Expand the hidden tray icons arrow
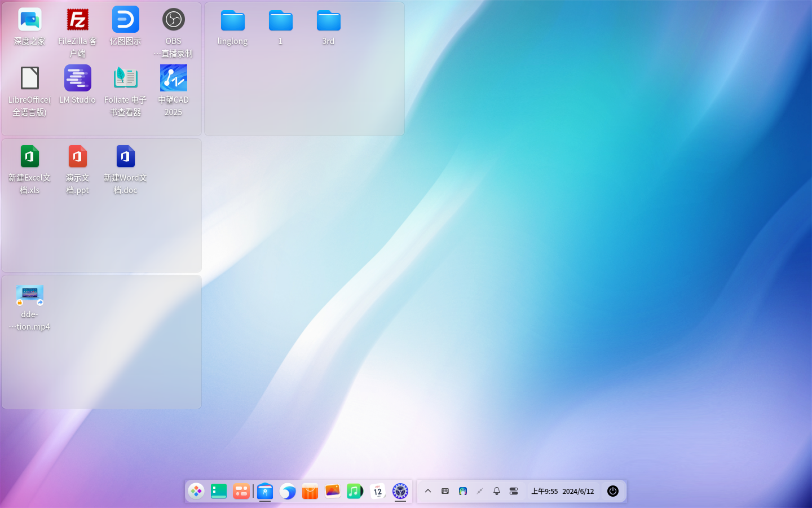This screenshot has width=812, height=508. 428,491
